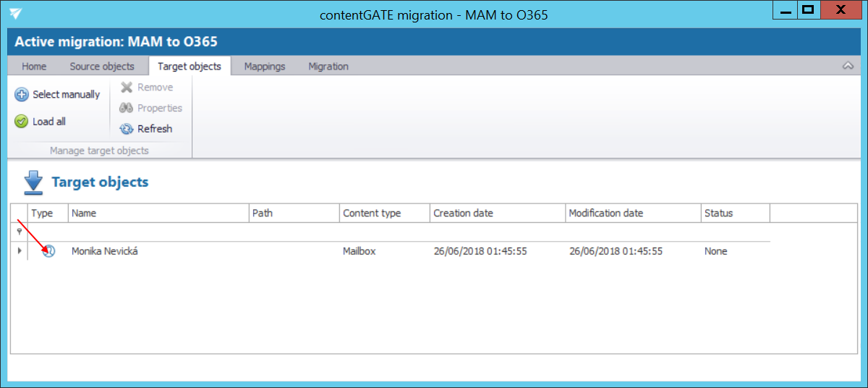Click the Properties binoculars icon
This screenshot has height=388, width=868.
coord(127,108)
